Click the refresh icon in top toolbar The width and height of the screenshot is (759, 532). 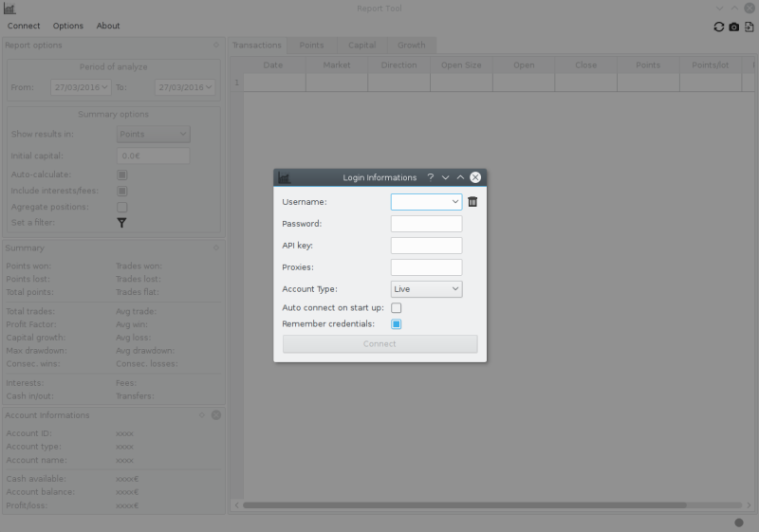tap(719, 27)
